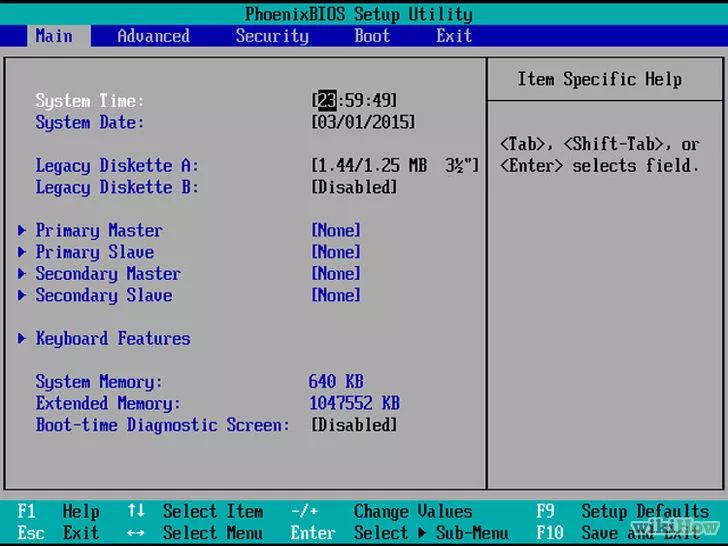
Task: Switch to the Advanced tab
Action: tap(153, 36)
